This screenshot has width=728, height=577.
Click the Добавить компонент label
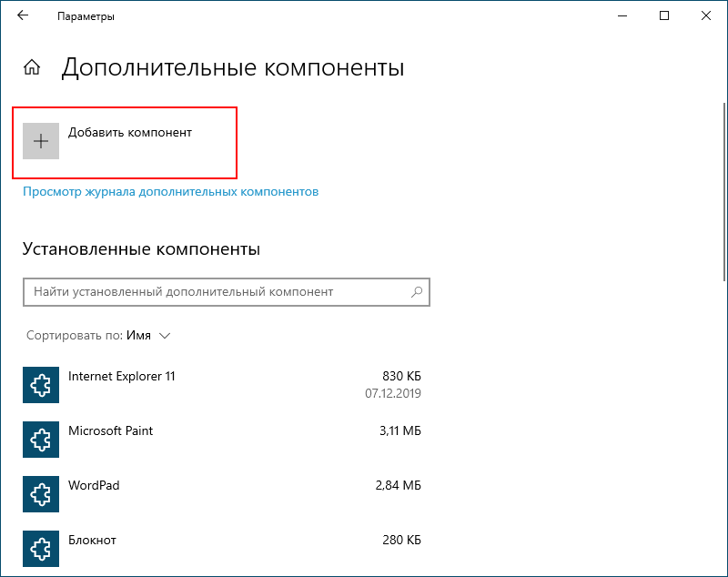click(x=130, y=132)
